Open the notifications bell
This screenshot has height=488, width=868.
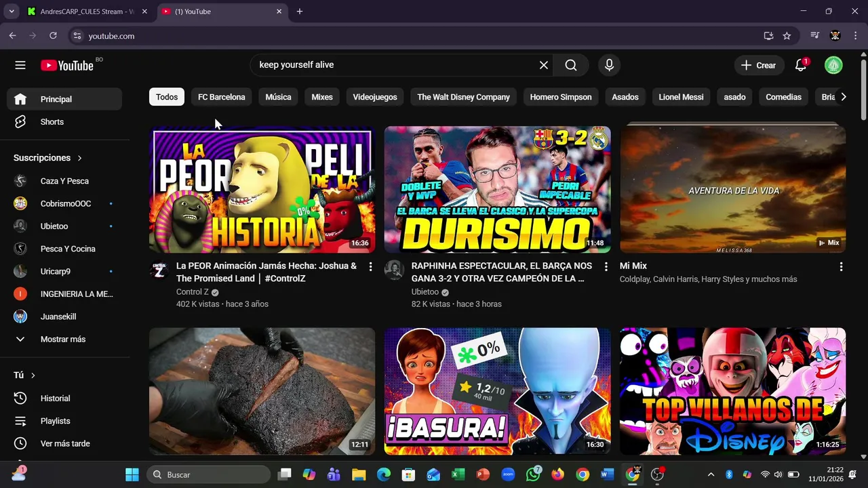(801, 65)
